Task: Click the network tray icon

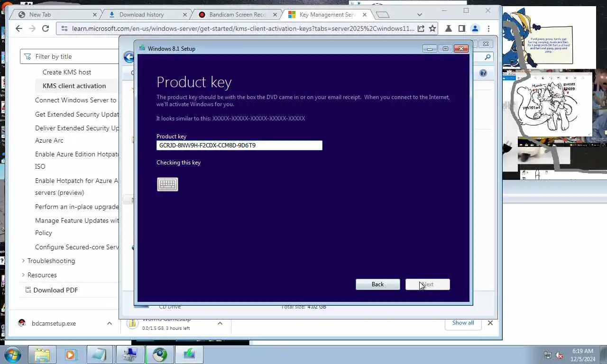Action: [548, 355]
